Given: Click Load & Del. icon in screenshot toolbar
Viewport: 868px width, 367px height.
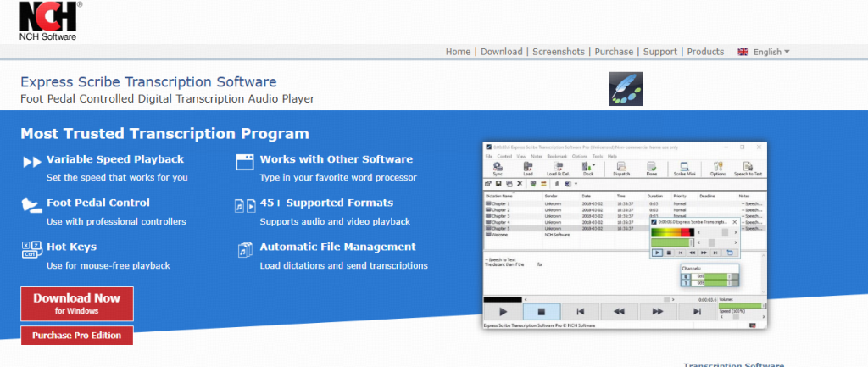Looking at the screenshot, I should pyautogui.click(x=558, y=169).
